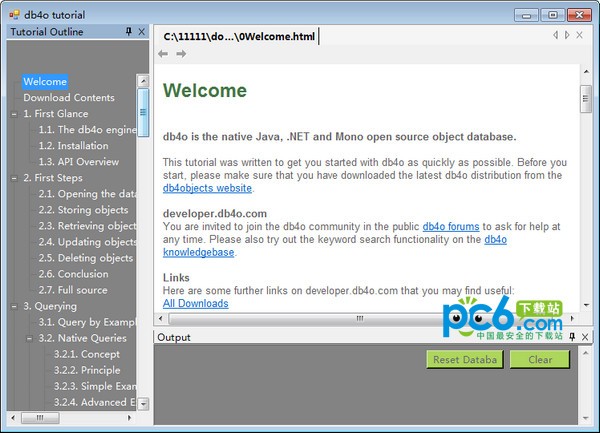Screen dimensions: 600x433
Task: Click the Reset Database button
Action: coord(465,360)
